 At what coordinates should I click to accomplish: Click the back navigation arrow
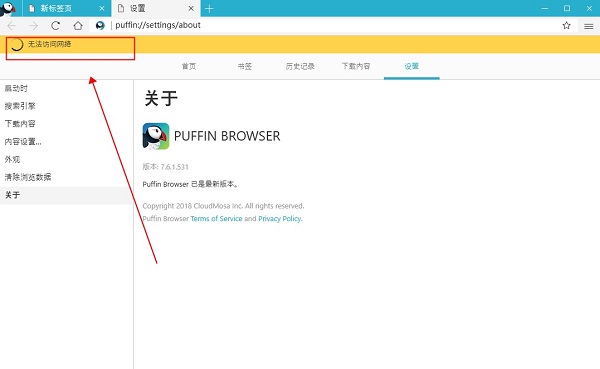click(x=12, y=26)
